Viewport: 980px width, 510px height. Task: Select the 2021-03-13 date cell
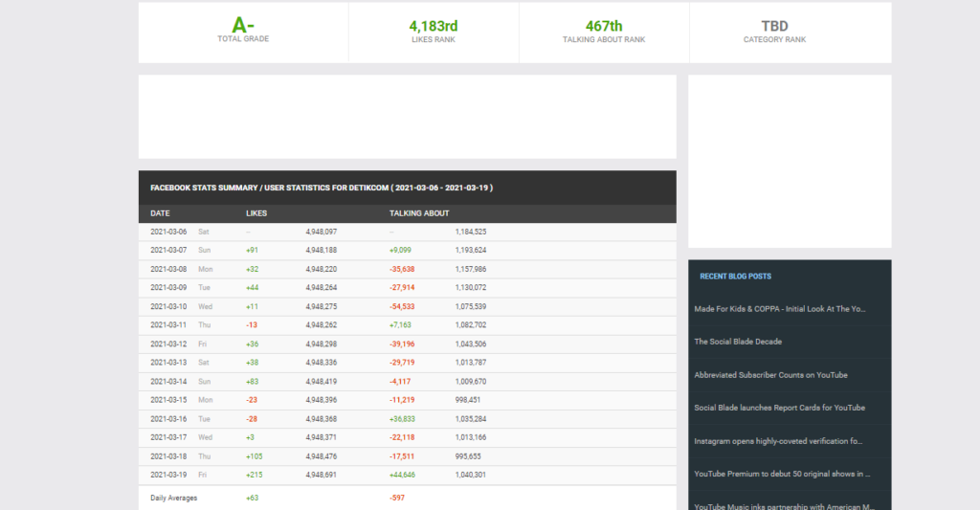[x=168, y=363]
